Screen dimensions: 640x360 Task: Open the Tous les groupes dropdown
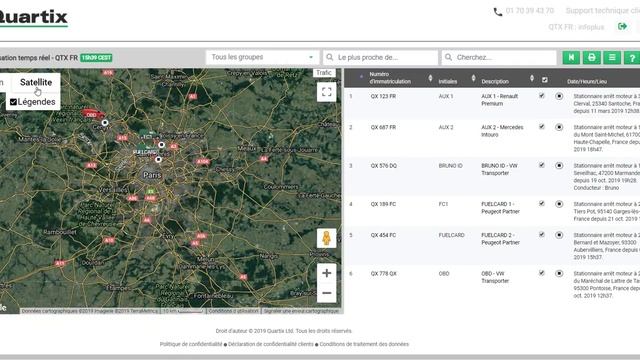click(x=262, y=58)
